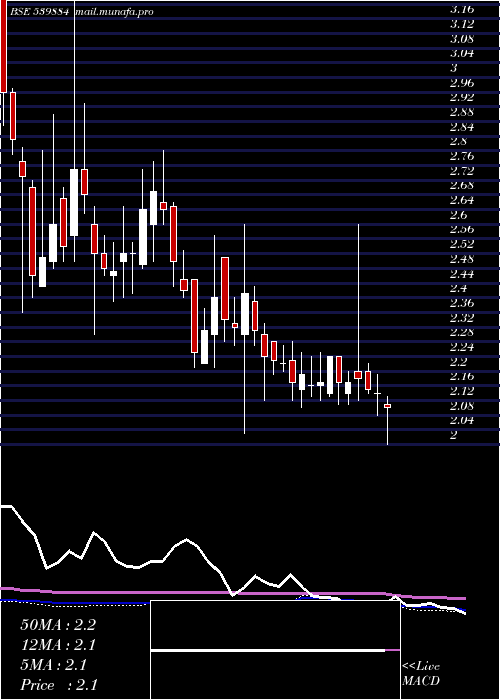The width and height of the screenshot is (500, 700).
Task: Click the 2.32 price level label
Action: pyautogui.click(x=461, y=318)
